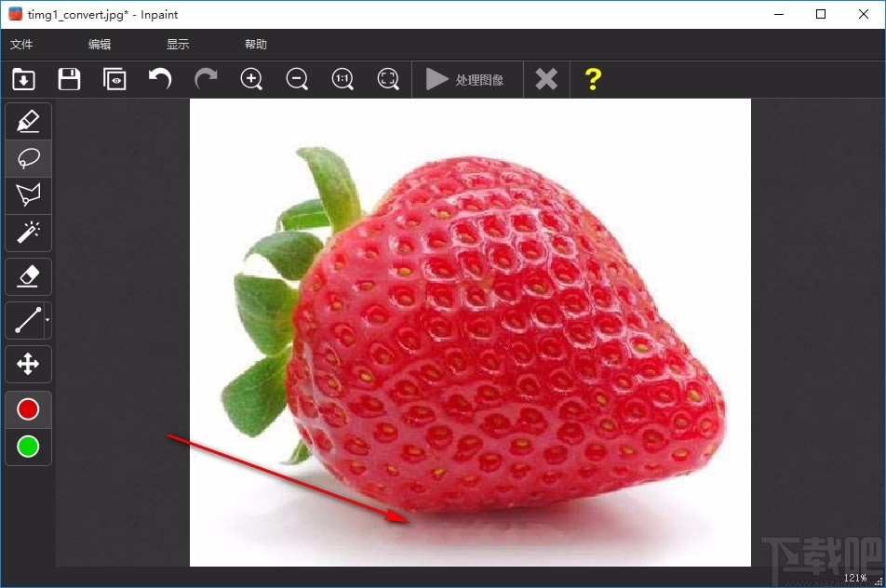The image size is (886, 588).
Task: Minimize the Inpaint window
Action: [x=779, y=14]
